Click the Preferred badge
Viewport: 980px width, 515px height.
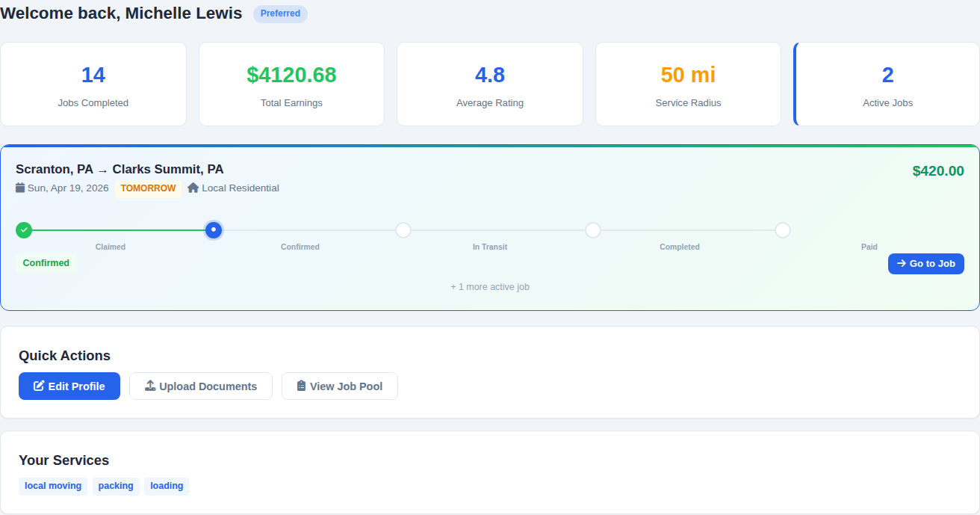[280, 13]
